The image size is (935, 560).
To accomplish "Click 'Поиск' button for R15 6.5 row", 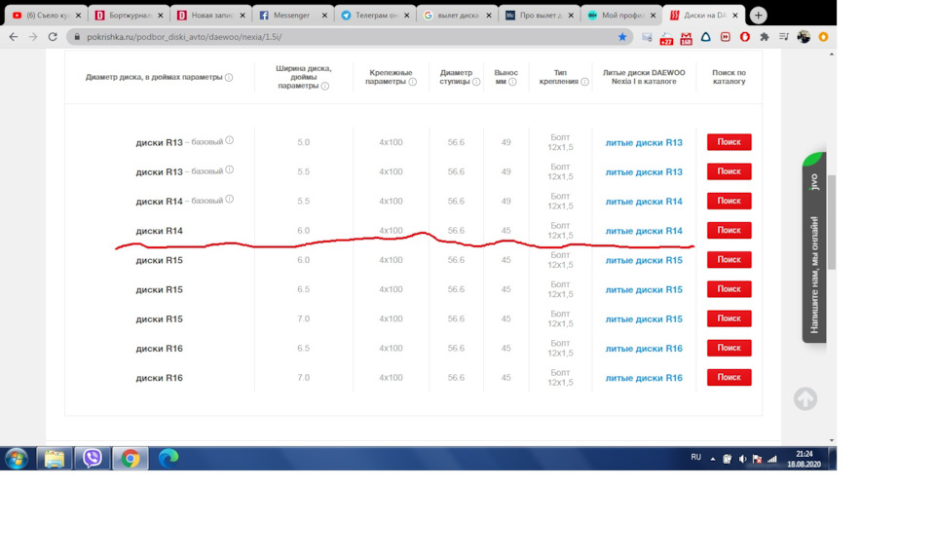I will pos(729,288).
